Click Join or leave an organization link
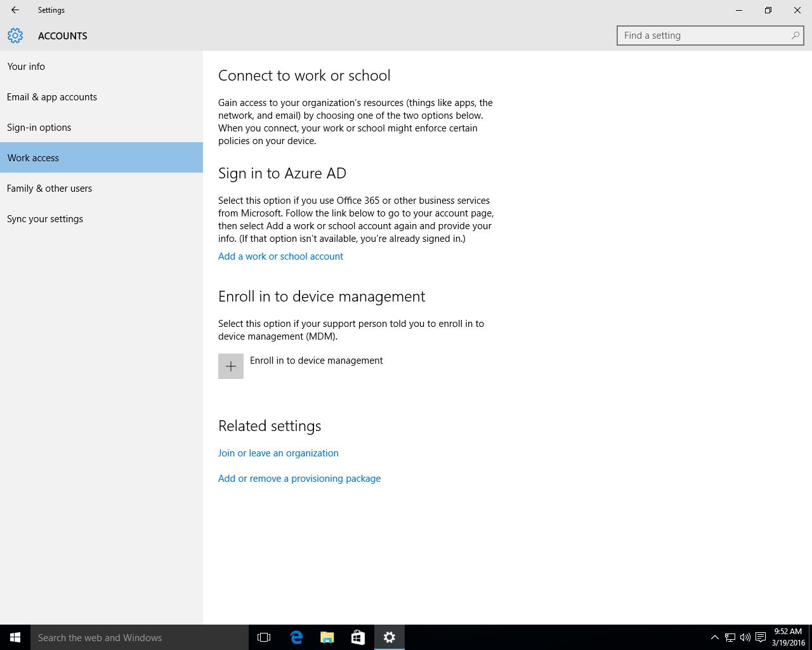The height and width of the screenshot is (650, 812). point(278,453)
